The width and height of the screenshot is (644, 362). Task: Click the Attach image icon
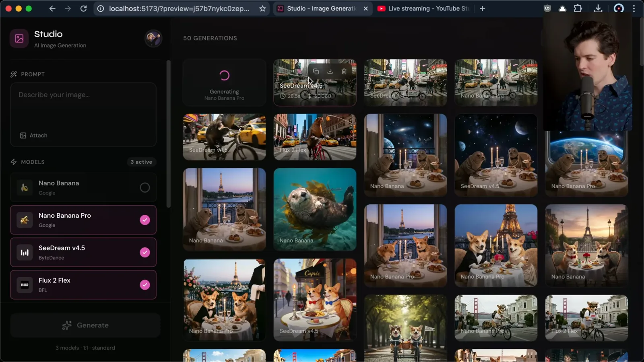coord(23,136)
